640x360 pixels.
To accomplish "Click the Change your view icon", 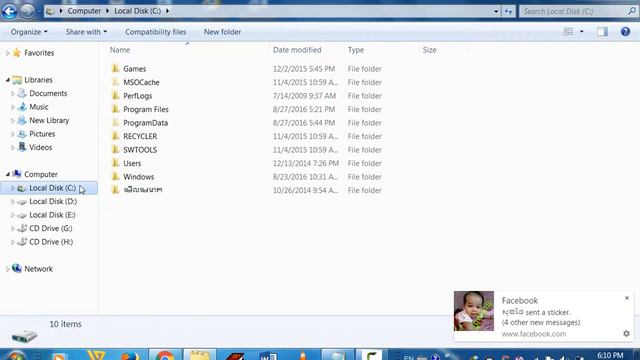I will [568, 31].
